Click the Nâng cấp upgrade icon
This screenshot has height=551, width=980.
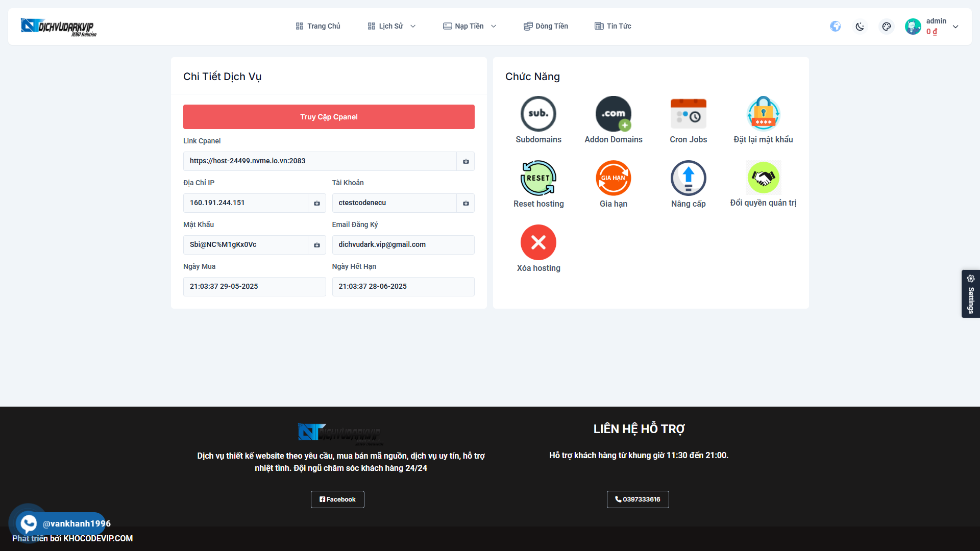coord(688,178)
